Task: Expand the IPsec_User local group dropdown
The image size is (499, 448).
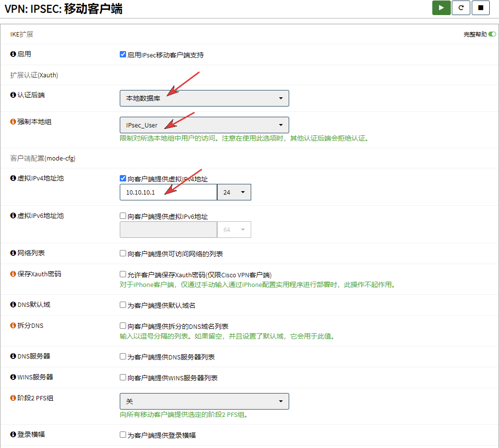Action: pyautogui.click(x=204, y=125)
